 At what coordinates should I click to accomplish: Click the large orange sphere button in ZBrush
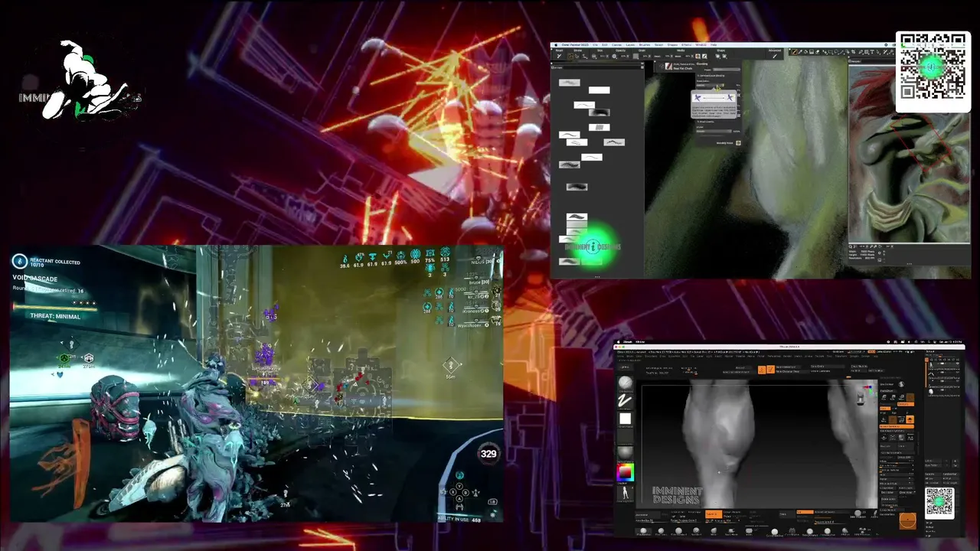907,521
